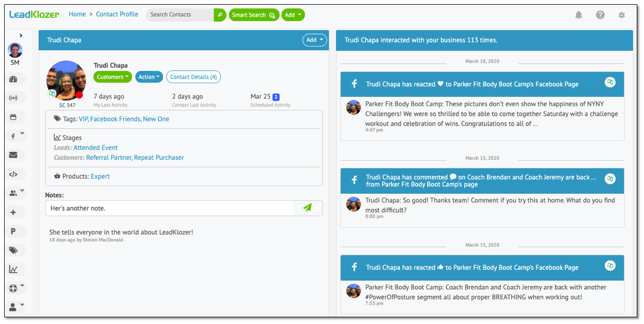Click the Mar 25 scheduled activity date
Viewport: 644px width, 324px height.
[260, 97]
